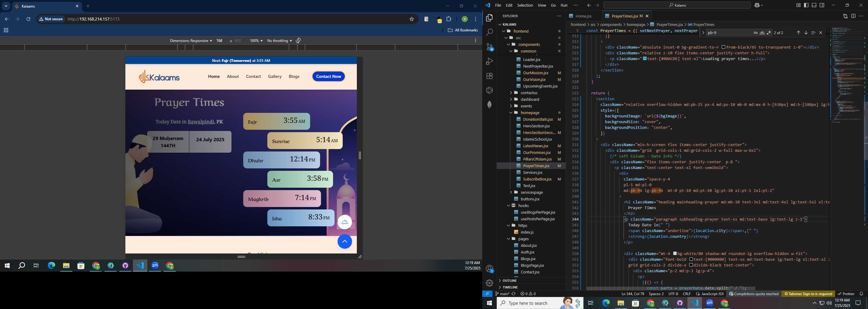The image size is (868, 309).
Task: Click the bg-white/80 color swatch on line 350
Action: pyautogui.click(x=675, y=253)
